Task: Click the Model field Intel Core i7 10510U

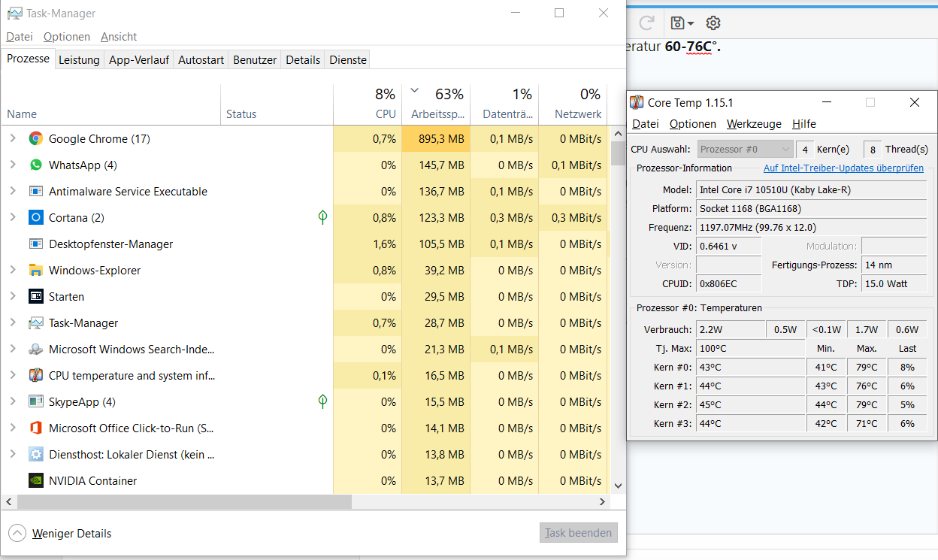Action: tap(812, 190)
